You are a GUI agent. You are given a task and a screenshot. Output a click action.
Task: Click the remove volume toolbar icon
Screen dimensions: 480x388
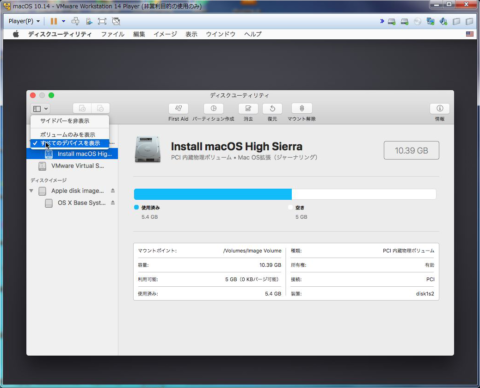coord(100,108)
